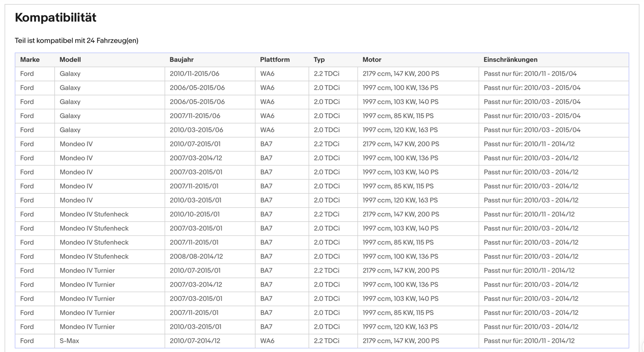Click the 'Modell' column header
Screen dimensions: 644x352
(70, 60)
